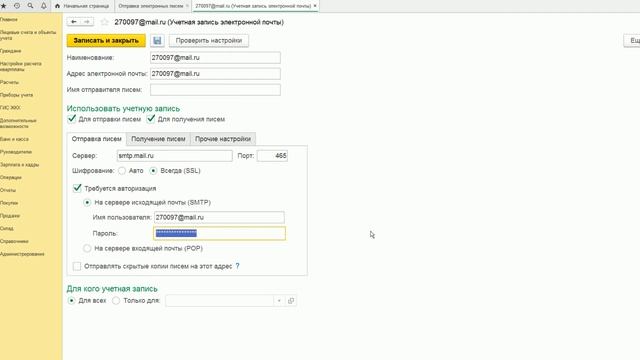Screen dimensions: 640x360
Task: Open the Отправка электронных писем tab
Action: pos(151,6)
